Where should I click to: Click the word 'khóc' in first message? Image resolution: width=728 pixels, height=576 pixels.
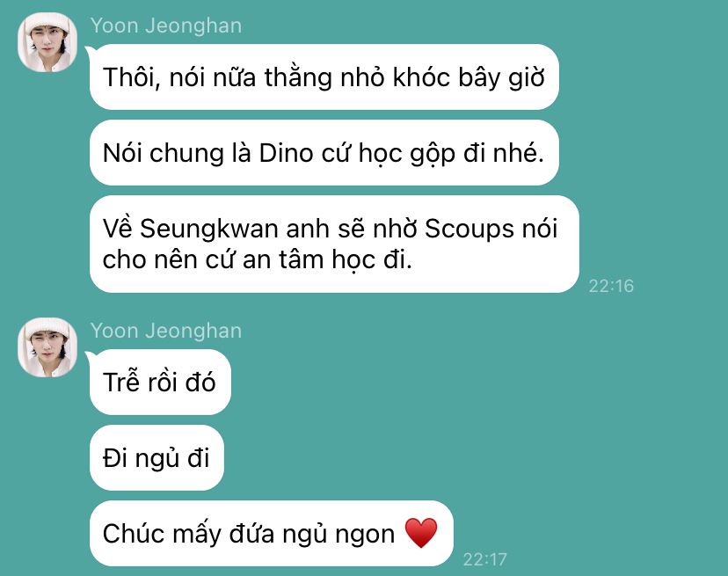(421, 77)
